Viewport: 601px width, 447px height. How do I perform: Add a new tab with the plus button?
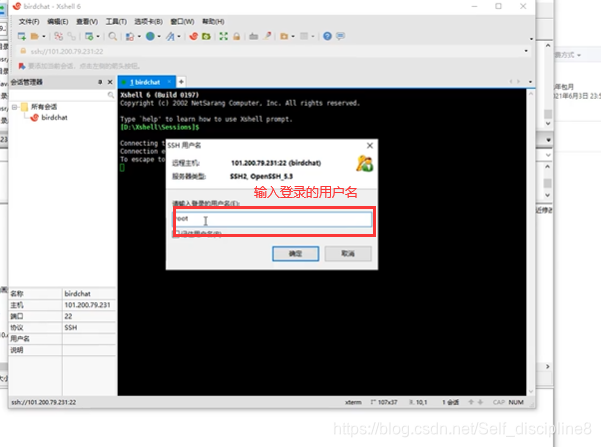point(181,82)
